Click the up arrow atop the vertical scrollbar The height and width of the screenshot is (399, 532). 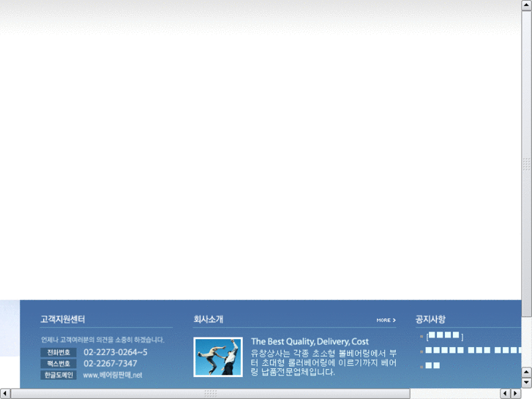pos(527,5)
